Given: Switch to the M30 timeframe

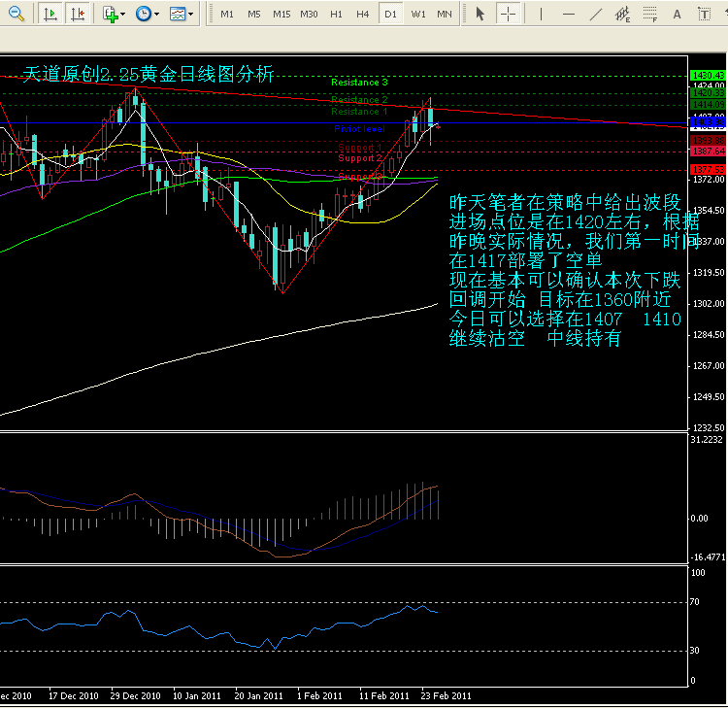Looking at the screenshot, I should pos(309,15).
